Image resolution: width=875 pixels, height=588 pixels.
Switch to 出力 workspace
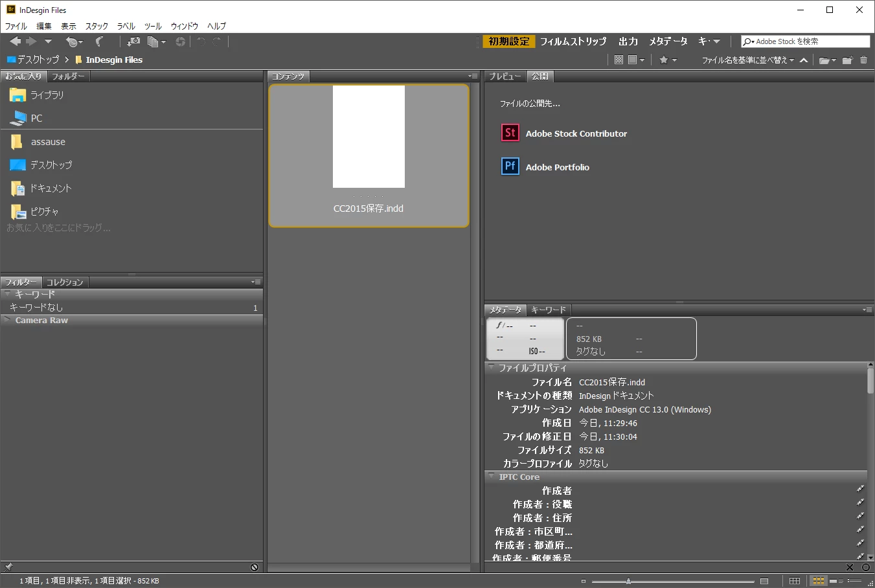pos(628,41)
